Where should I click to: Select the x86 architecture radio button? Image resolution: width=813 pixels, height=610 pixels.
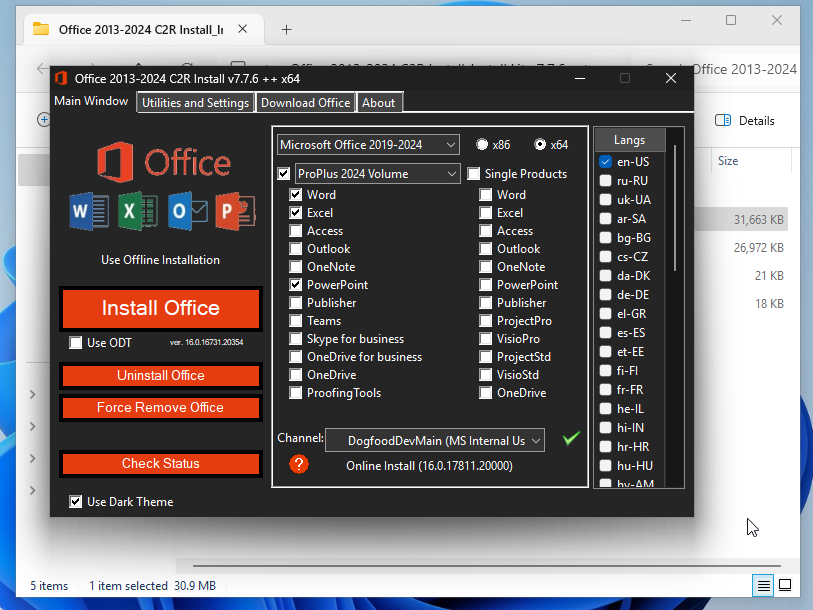pos(482,145)
